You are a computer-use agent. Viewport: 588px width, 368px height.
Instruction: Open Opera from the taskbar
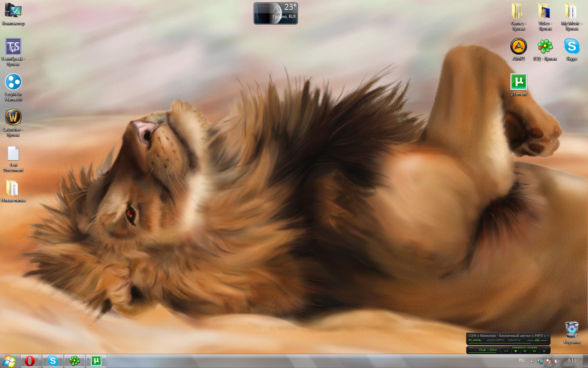point(30,361)
